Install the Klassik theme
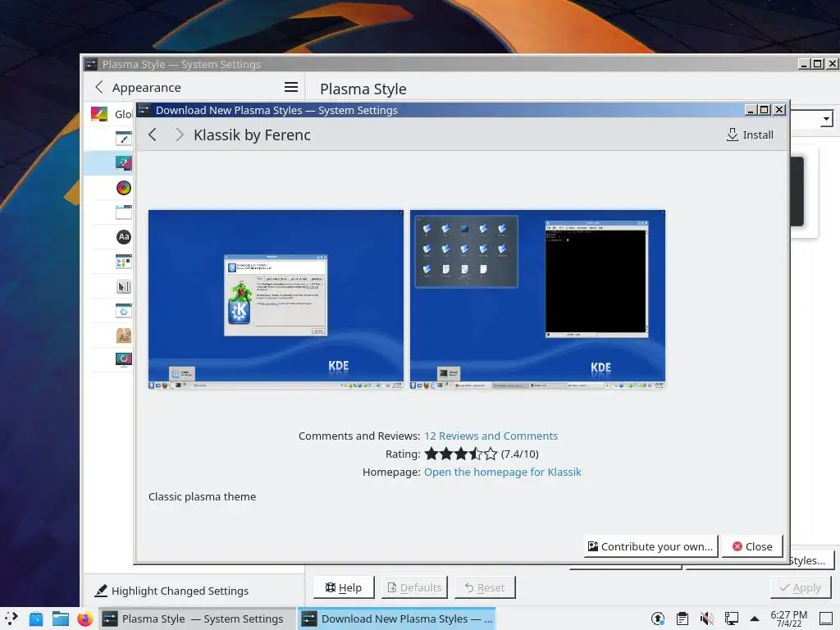The image size is (840, 630). pyautogui.click(x=750, y=135)
